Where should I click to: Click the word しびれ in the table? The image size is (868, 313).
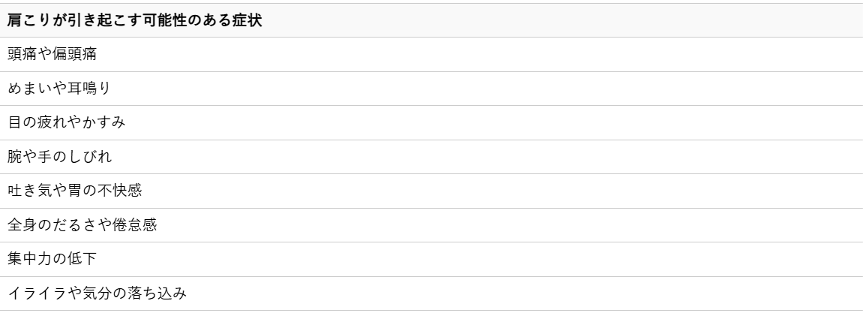[89, 157]
